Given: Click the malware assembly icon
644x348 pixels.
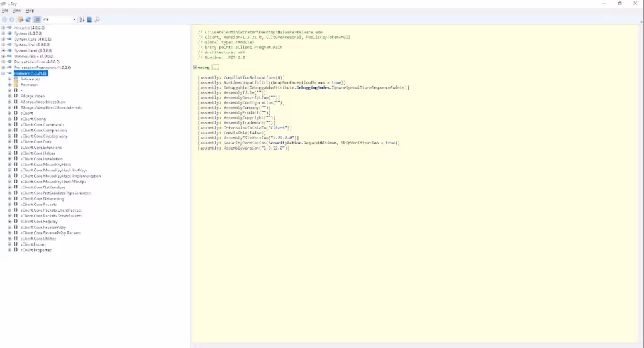Looking at the screenshot, I should 9,73.
